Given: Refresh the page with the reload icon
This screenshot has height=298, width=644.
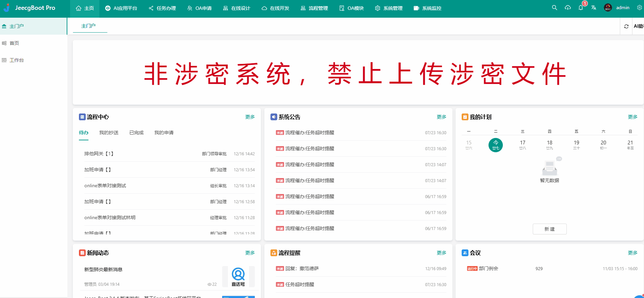Looking at the screenshot, I should 626,26.
